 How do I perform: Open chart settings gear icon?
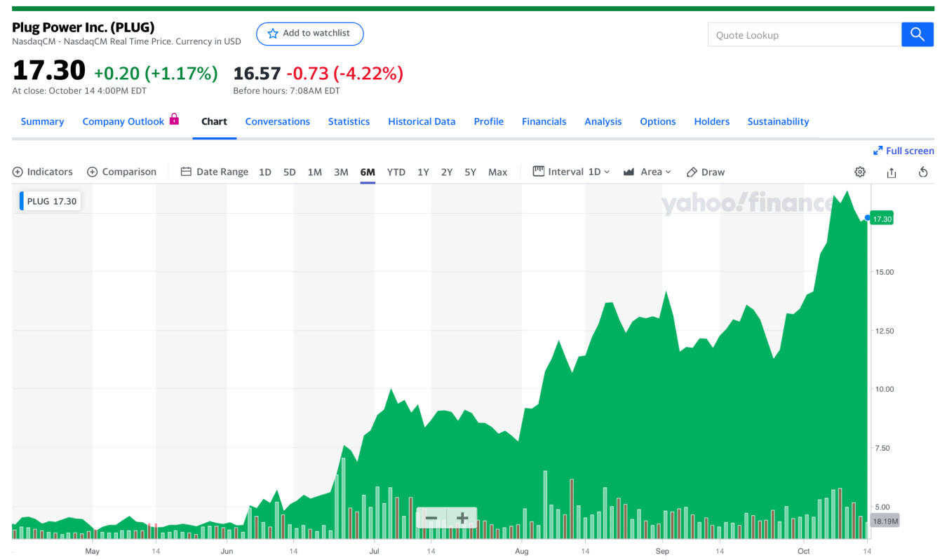coord(860,172)
